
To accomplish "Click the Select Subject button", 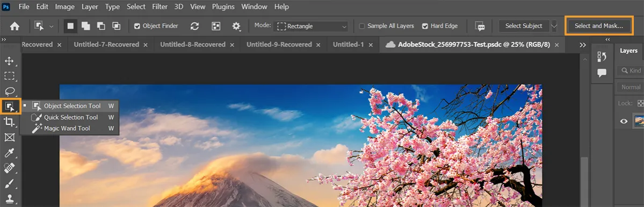I will point(524,26).
